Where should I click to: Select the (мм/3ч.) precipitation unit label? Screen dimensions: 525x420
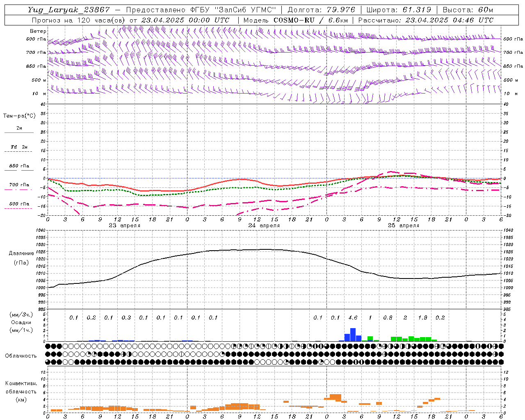coord(21,315)
